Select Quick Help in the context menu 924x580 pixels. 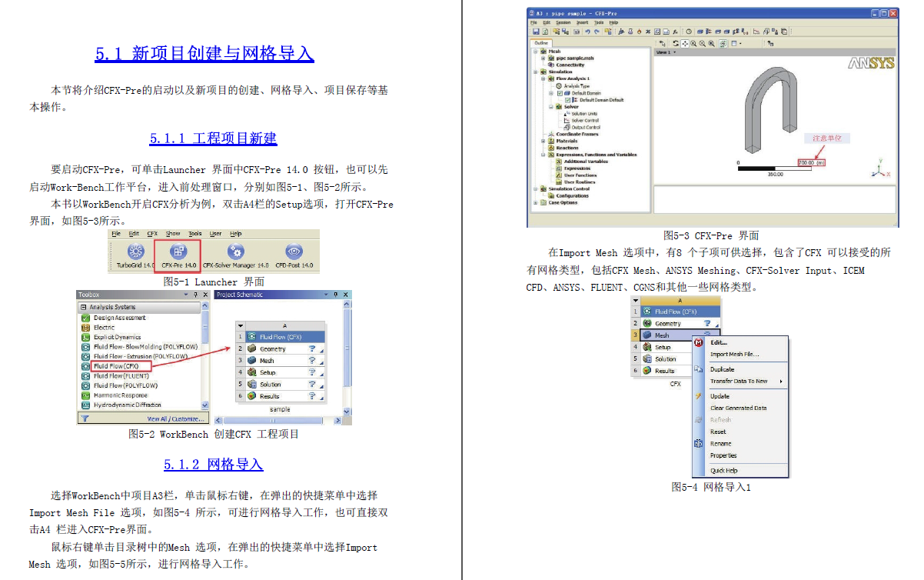724,471
